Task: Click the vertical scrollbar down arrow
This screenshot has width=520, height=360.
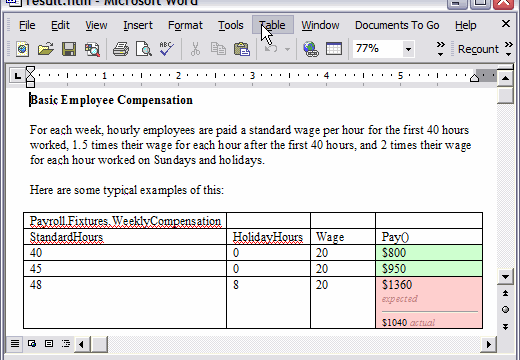Action: pyautogui.click(x=505, y=277)
